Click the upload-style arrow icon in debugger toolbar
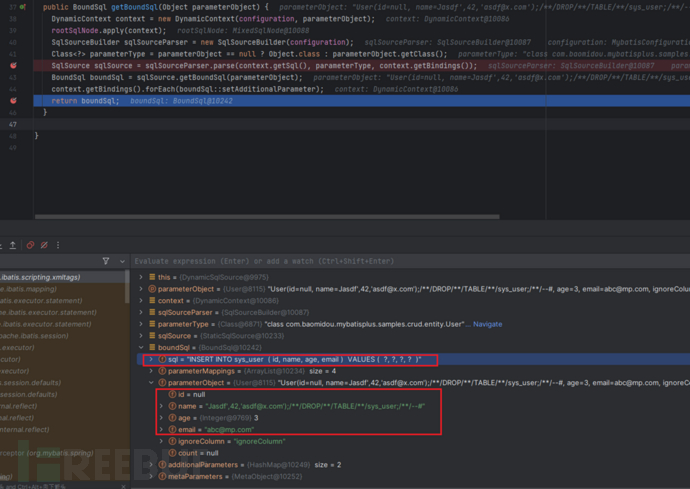690x489 pixels. [x=13, y=245]
